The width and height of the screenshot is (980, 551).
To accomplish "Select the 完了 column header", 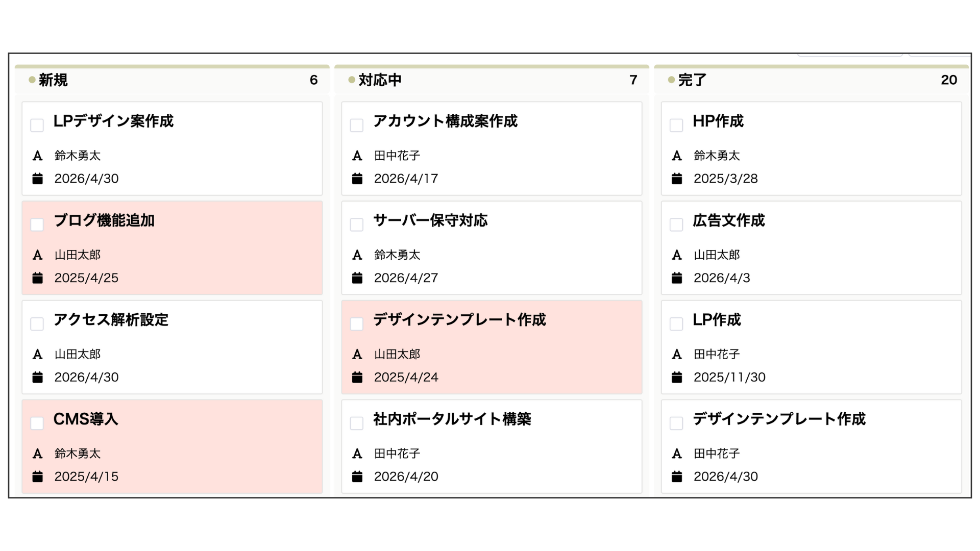I will coord(692,80).
